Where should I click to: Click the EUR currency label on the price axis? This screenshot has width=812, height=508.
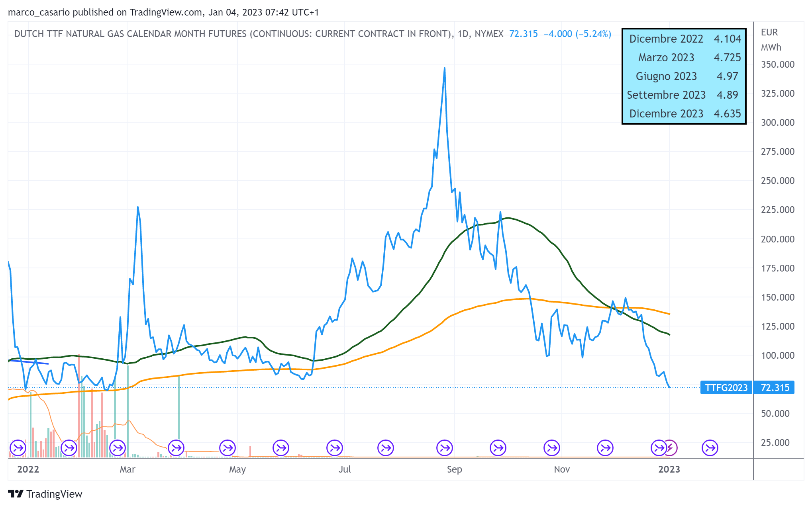(x=769, y=32)
